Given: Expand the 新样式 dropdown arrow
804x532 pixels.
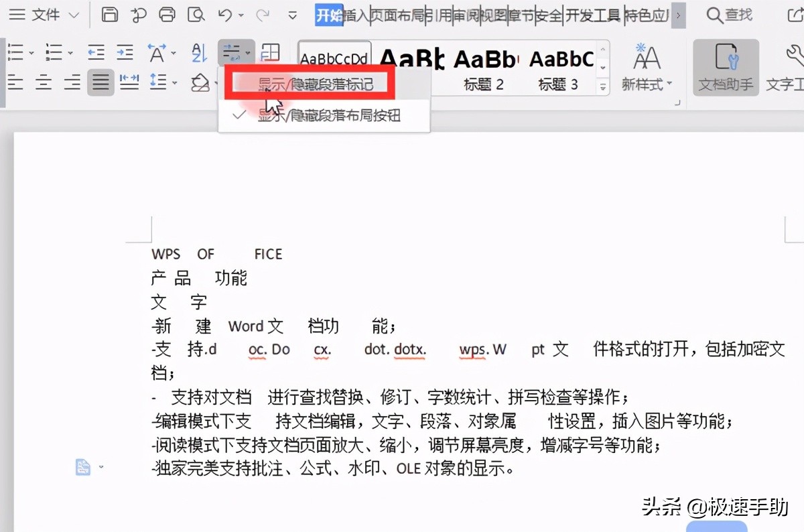Looking at the screenshot, I should point(669,84).
